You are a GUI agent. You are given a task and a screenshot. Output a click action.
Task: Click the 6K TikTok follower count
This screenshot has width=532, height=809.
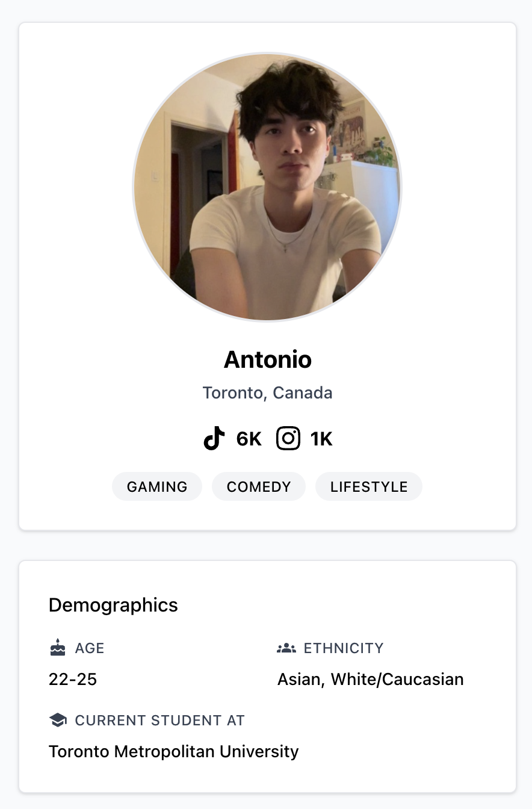pyautogui.click(x=249, y=439)
